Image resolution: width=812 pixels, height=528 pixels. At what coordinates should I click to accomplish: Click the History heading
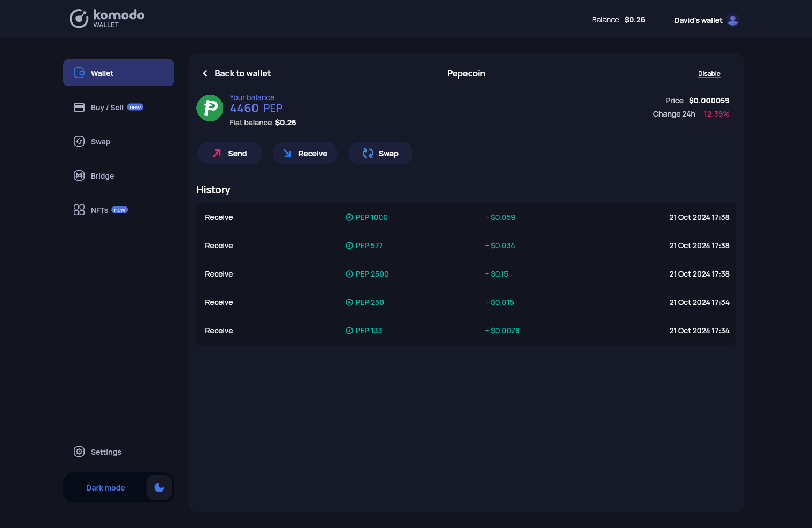coord(213,190)
